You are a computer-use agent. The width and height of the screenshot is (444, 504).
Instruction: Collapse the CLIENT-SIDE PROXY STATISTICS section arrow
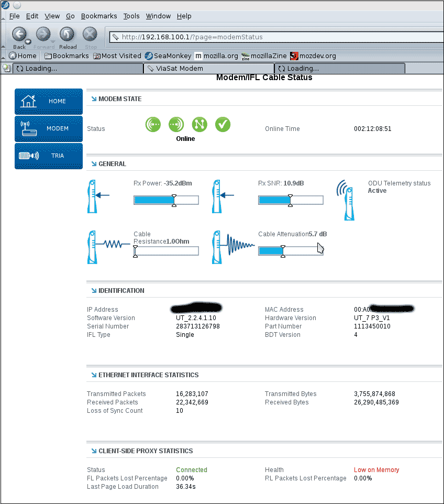point(94,451)
